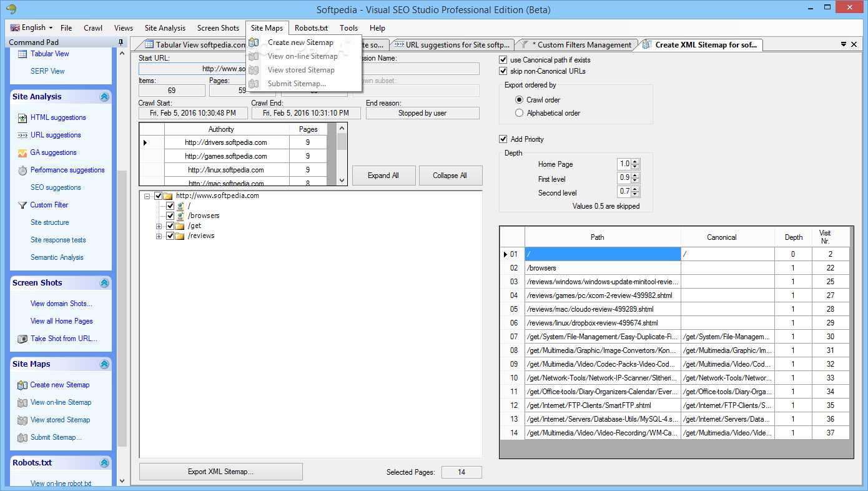Collapse the Robots.txt panel
The width and height of the screenshot is (868, 491).
pos(104,463)
